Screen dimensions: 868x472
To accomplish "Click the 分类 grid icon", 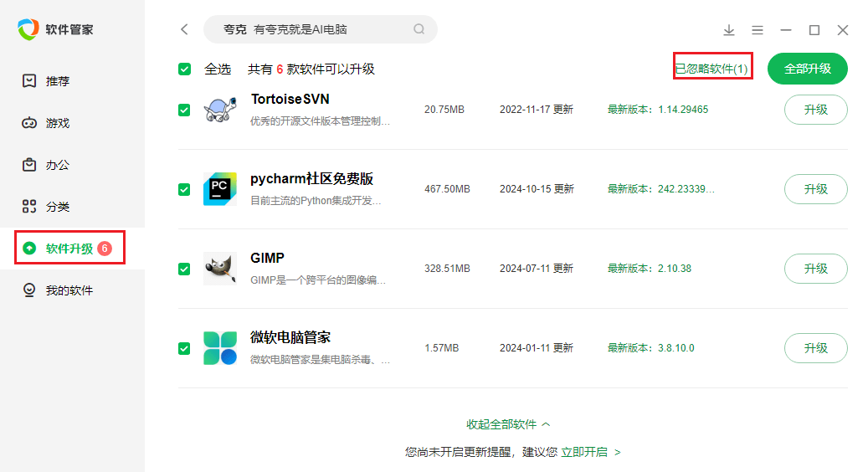I will point(29,207).
